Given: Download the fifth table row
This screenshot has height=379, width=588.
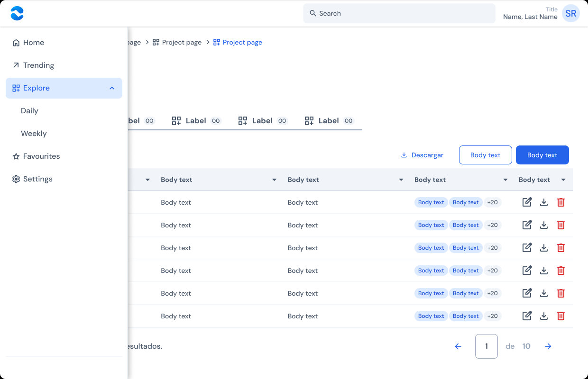Looking at the screenshot, I should (x=544, y=293).
